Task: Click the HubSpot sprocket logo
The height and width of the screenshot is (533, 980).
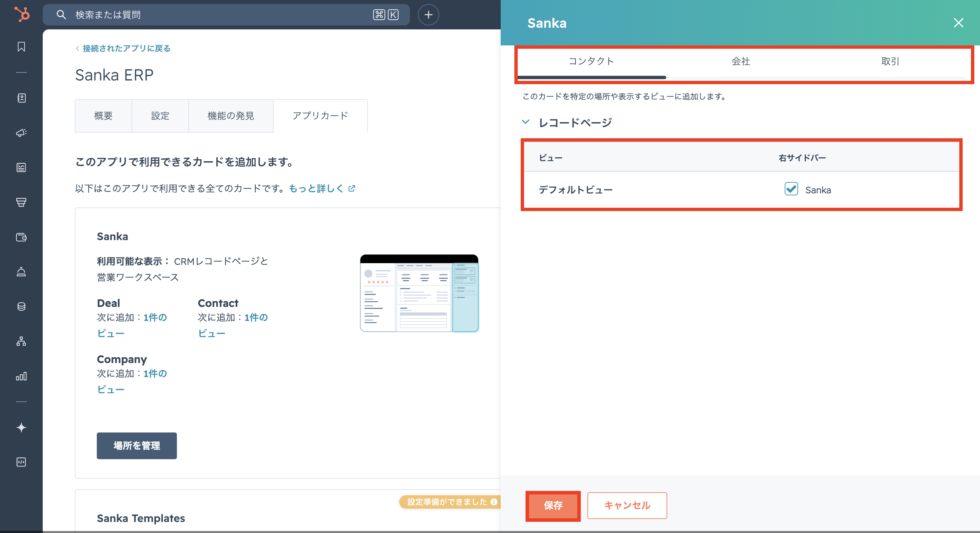Action: (x=22, y=14)
